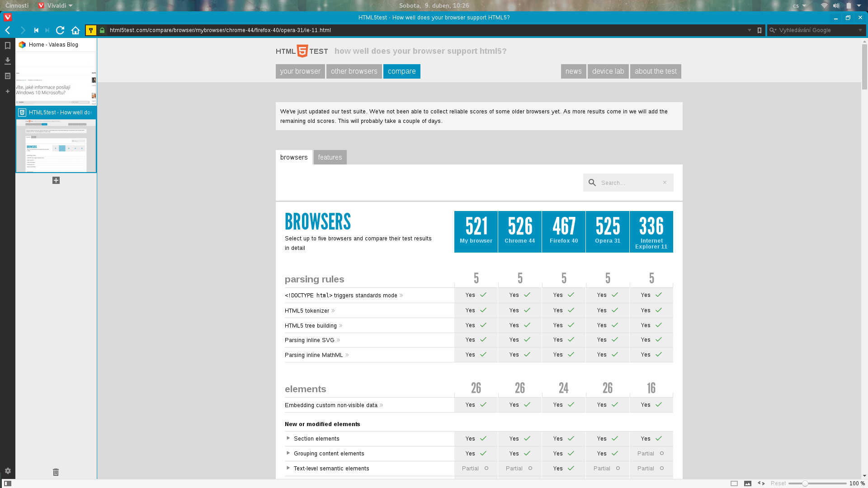The width and height of the screenshot is (868, 488).
Task: Open Vivaldi settings gear
Action: 8,471
